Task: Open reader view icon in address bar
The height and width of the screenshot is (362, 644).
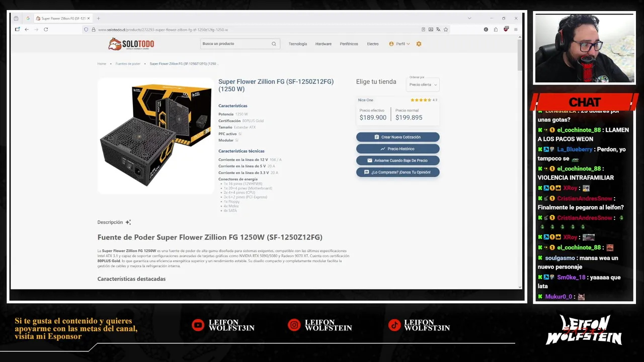Action: pyautogui.click(x=423, y=30)
